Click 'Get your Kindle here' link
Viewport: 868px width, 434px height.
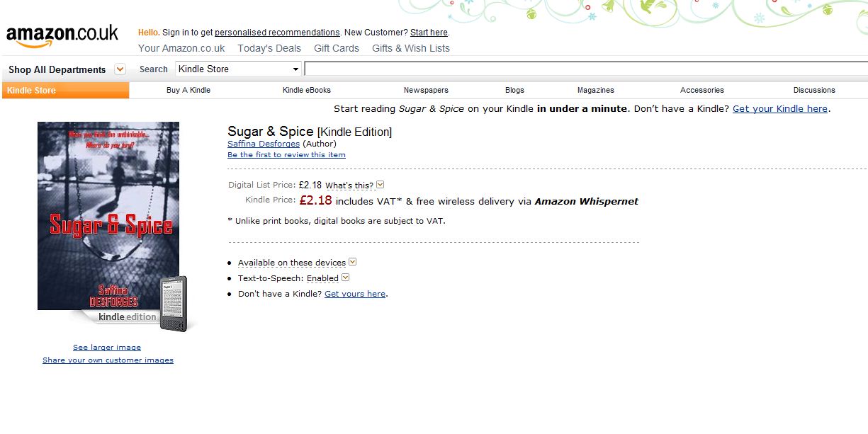pos(780,108)
